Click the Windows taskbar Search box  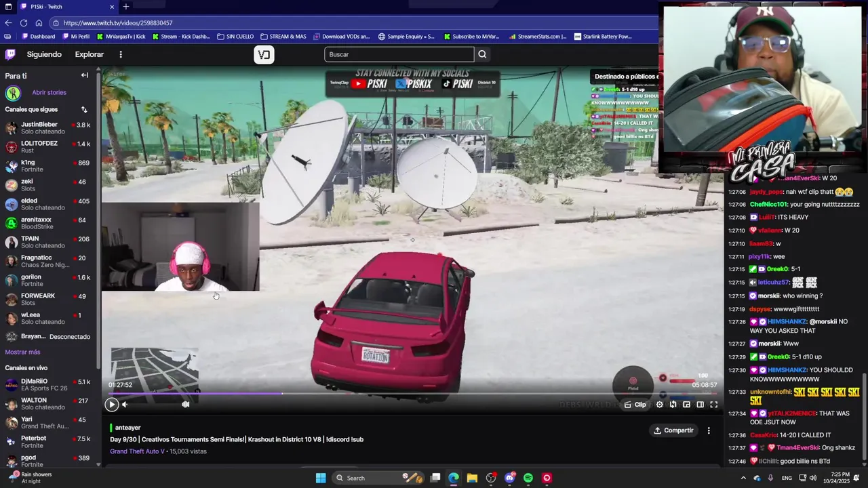pyautogui.click(x=378, y=479)
